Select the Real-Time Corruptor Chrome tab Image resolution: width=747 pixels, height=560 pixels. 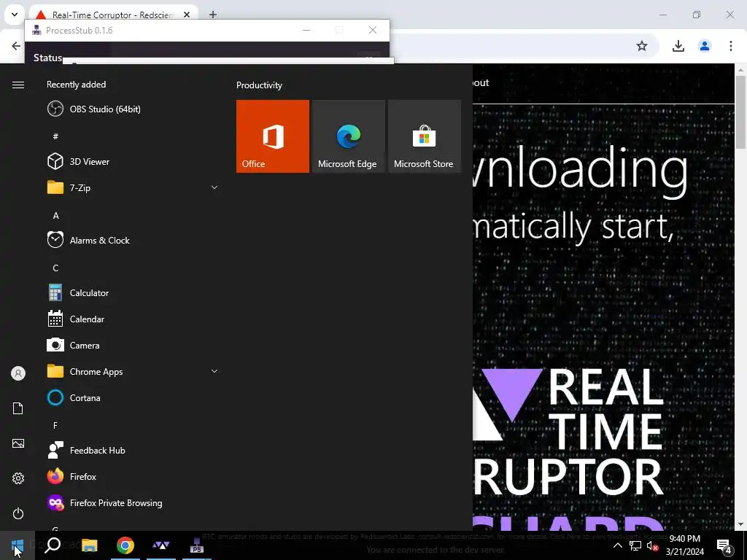coord(113,15)
